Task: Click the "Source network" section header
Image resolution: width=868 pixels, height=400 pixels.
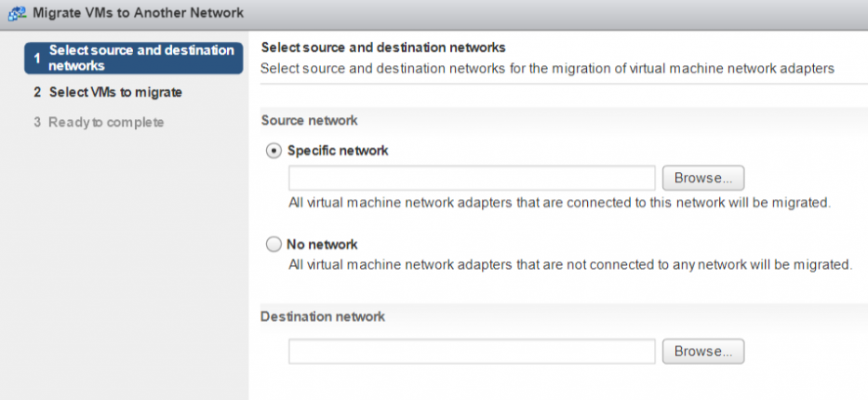Action: tap(310, 120)
